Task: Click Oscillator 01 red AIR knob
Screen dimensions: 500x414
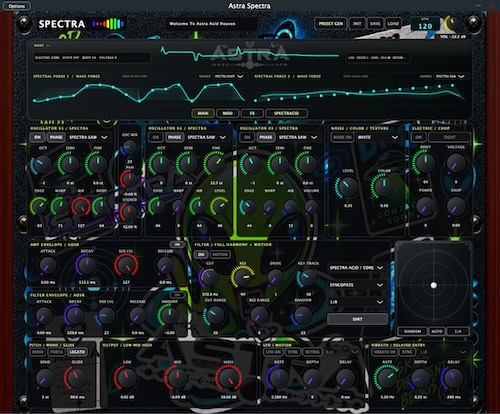Action: click(x=81, y=207)
